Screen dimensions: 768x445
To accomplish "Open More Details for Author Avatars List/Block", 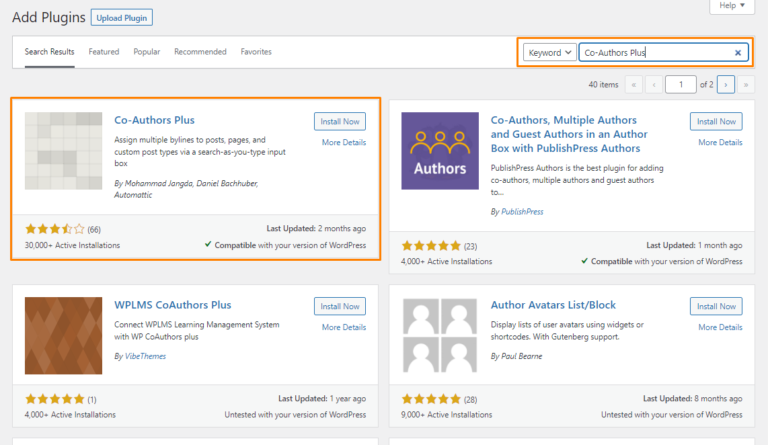I will tap(720, 327).
